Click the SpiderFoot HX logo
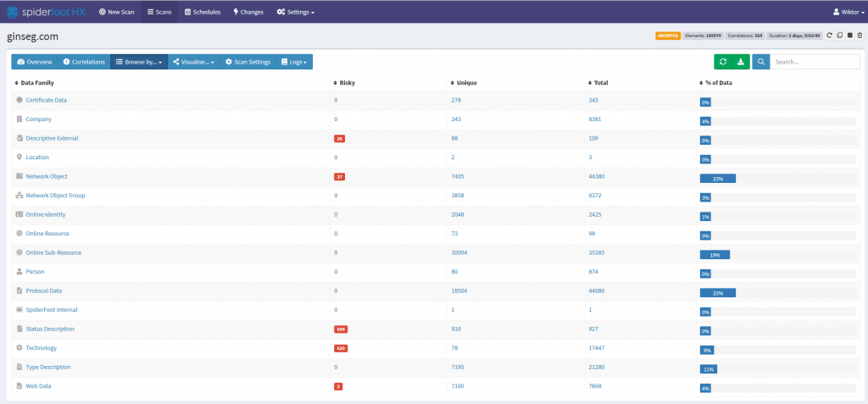 point(46,12)
